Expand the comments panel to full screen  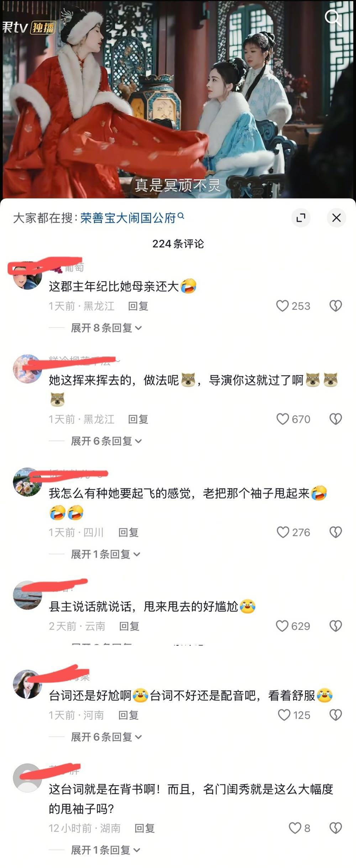[x=301, y=218]
